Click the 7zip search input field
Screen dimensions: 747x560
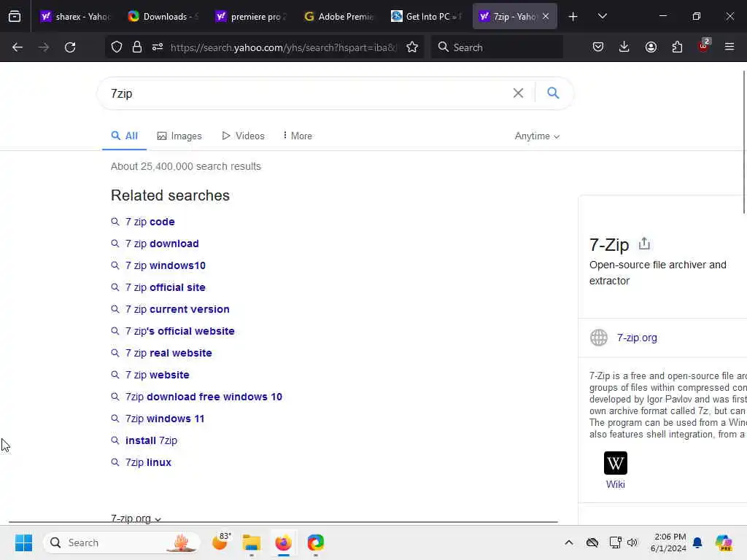coord(305,93)
